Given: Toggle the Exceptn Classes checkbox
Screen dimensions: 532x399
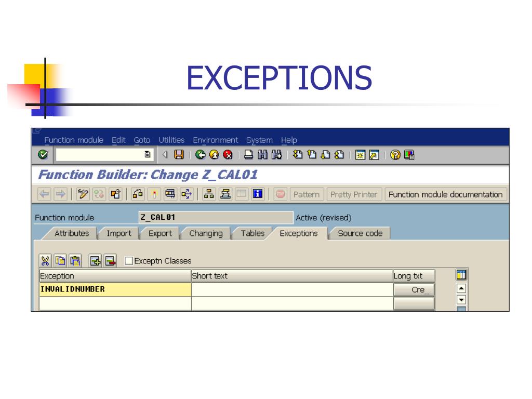Looking at the screenshot, I should pos(129,261).
